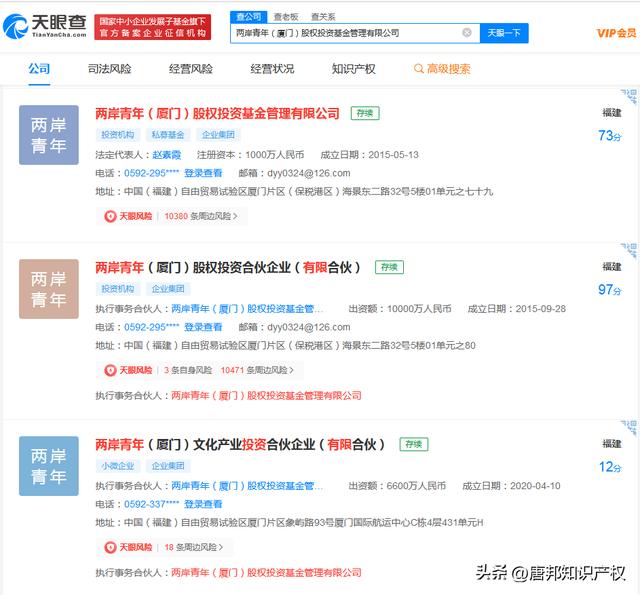Click 天眼风险 icon in first result
Viewport: 640px width, 595px height.
point(110,216)
